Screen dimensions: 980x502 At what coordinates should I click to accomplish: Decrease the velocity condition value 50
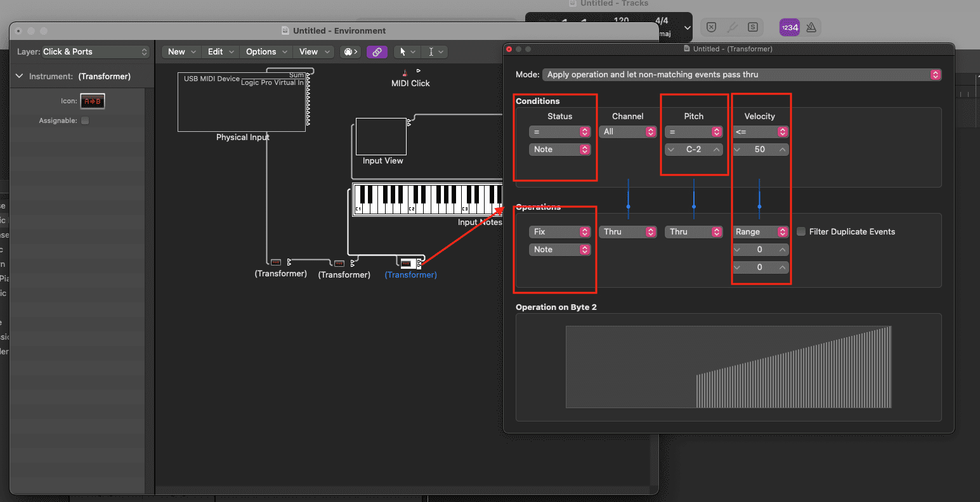point(737,150)
